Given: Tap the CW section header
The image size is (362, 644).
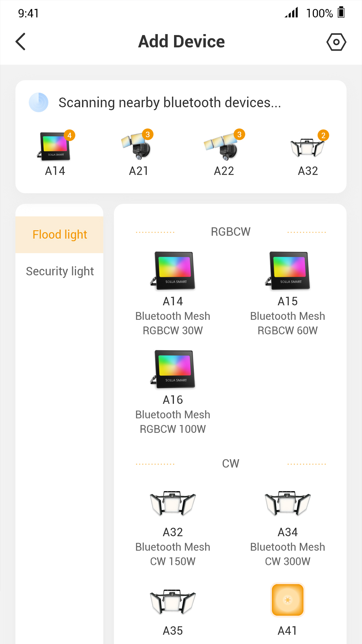Looking at the screenshot, I should click(231, 464).
